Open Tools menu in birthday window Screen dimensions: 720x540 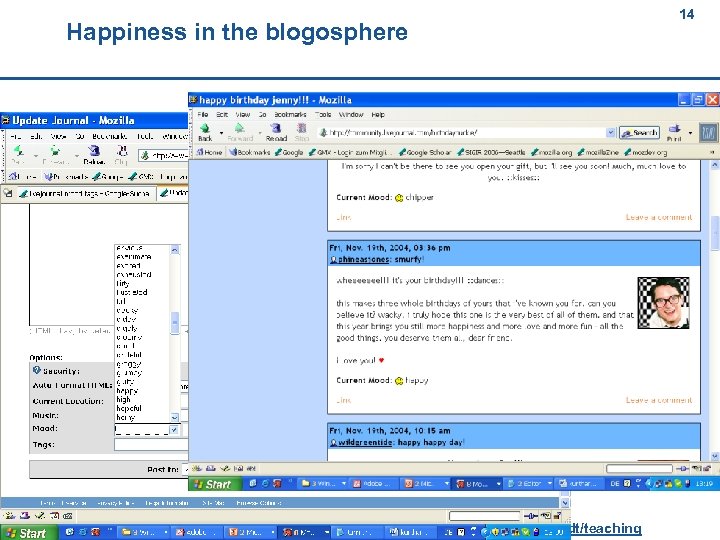323,114
